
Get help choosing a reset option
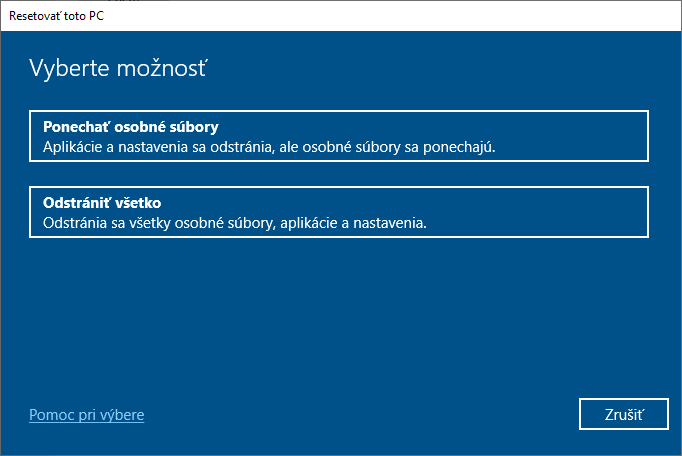(x=86, y=414)
